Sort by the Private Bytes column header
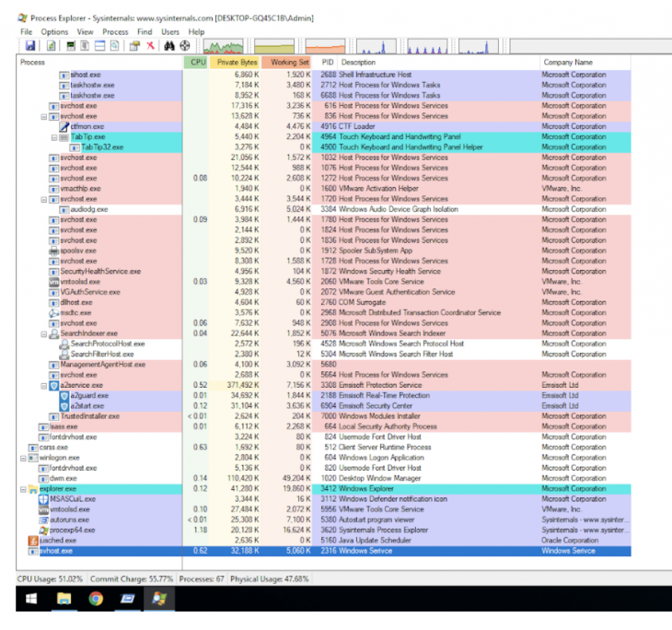672x630 pixels. click(x=235, y=63)
